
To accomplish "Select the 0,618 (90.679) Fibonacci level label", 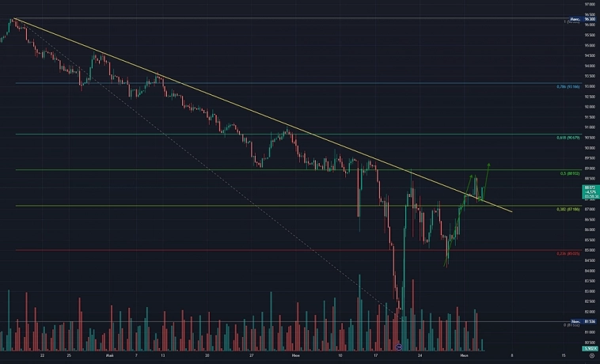I will tap(568, 138).
